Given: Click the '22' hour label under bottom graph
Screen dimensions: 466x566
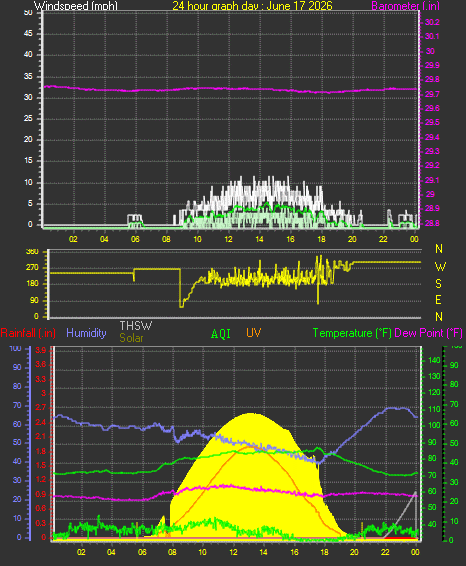Looking at the screenshot, I should [x=385, y=552].
